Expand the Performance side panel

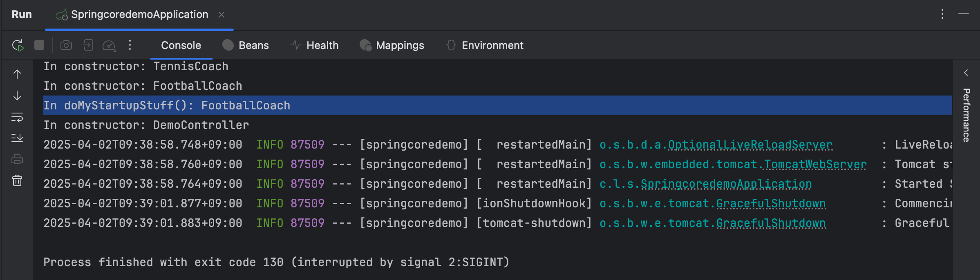[x=966, y=73]
